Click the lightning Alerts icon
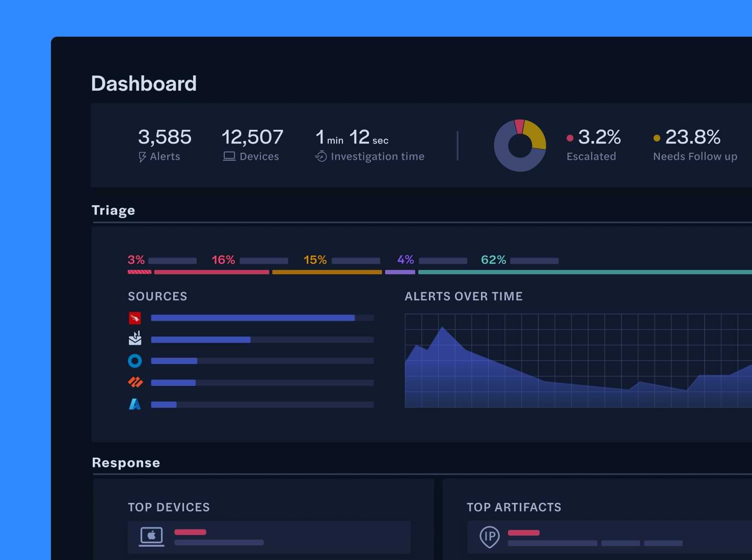The height and width of the screenshot is (560, 752). tap(143, 157)
